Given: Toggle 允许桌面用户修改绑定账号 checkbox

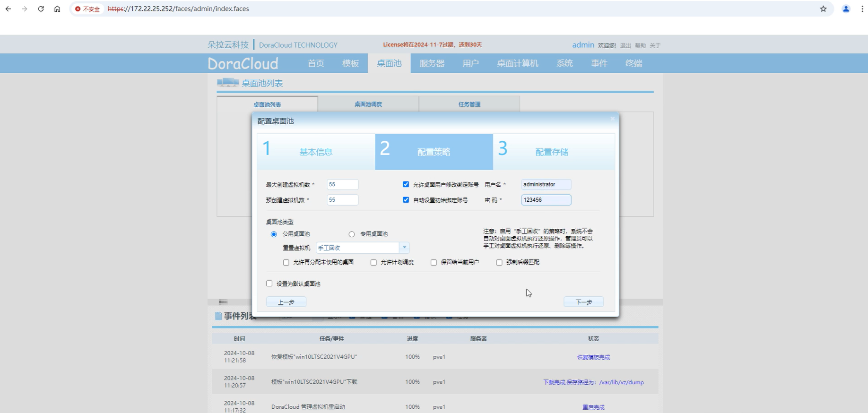Looking at the screenshot, I should (x=406, y=184).
